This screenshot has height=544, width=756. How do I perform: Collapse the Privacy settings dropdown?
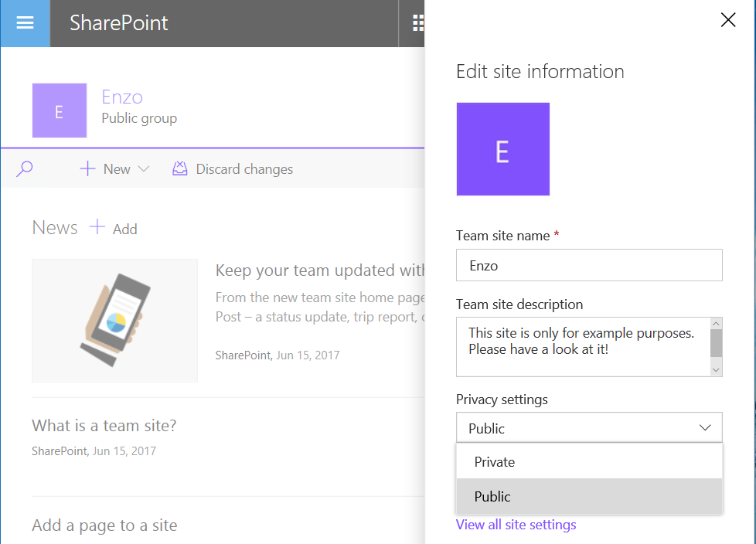(x=704, y=427)
